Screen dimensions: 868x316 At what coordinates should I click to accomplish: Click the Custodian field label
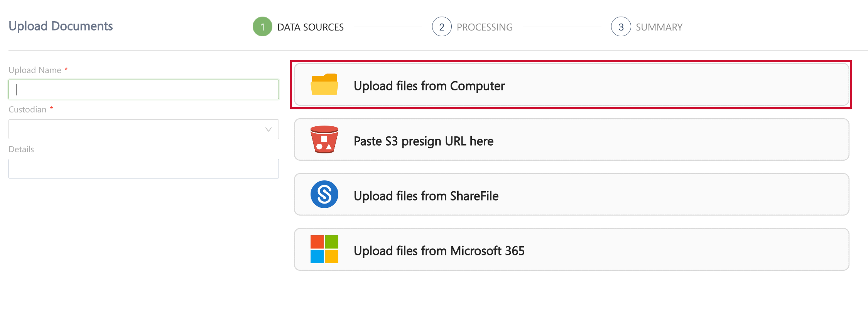click(27, 109)
